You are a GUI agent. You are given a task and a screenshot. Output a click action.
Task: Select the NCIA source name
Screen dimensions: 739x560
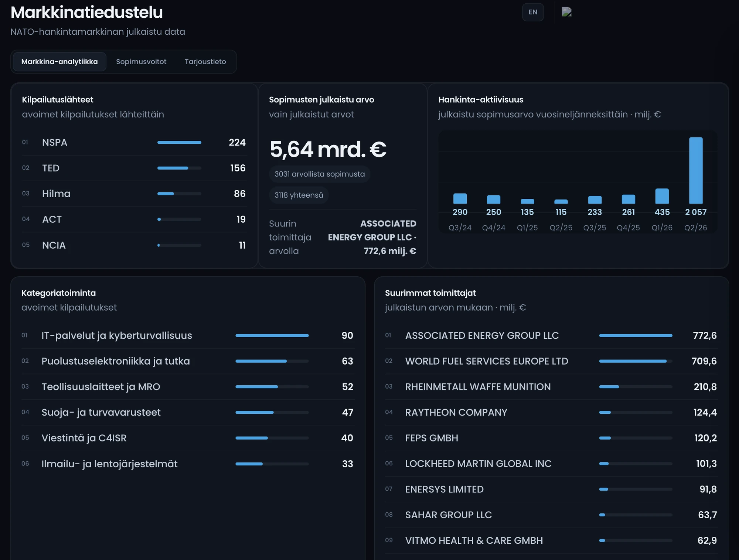point(54,245)
